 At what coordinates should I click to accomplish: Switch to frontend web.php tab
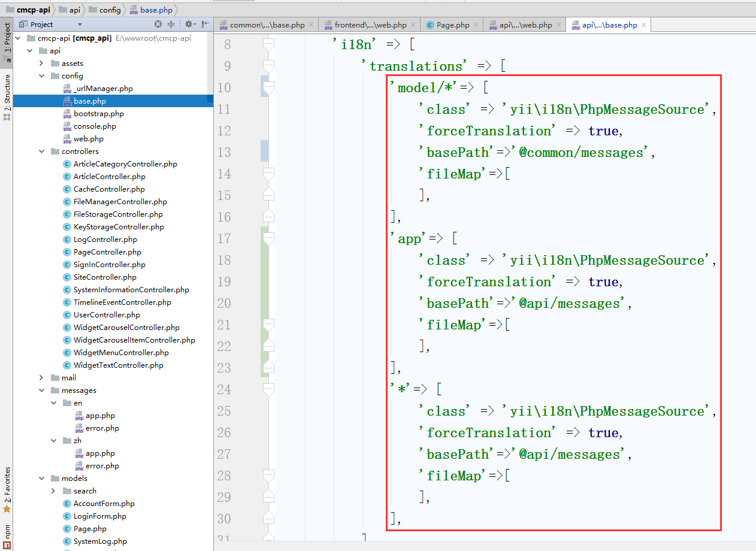click(370, 25)
